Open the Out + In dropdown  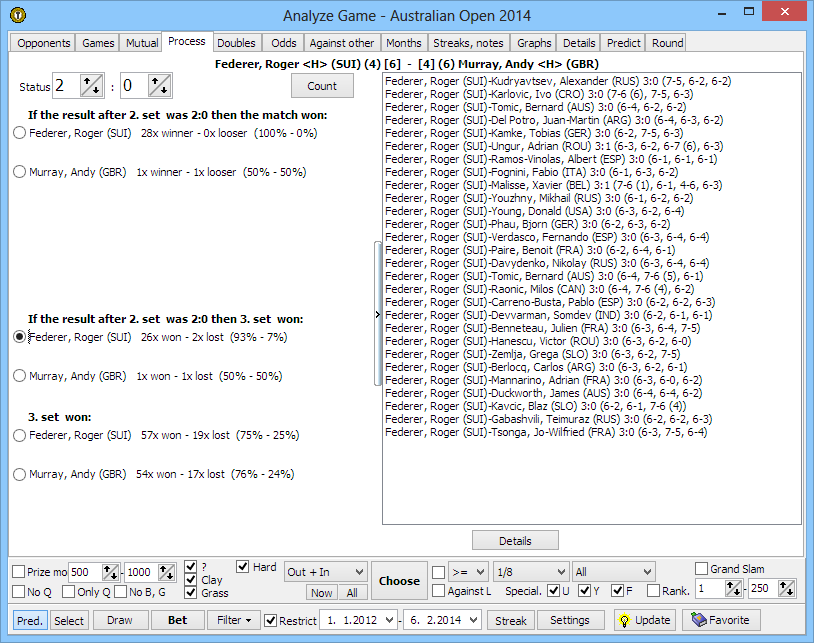(x=325, y=572)
